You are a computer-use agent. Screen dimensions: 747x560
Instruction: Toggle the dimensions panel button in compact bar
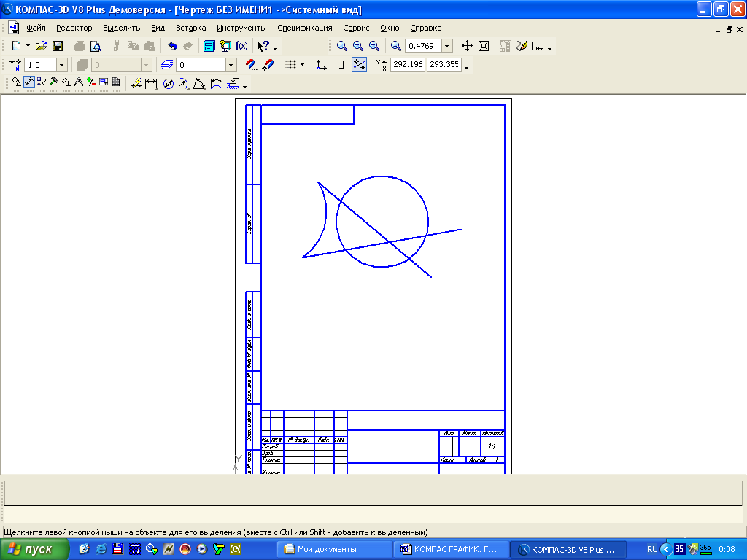pyautogui.click(x=29, y=83)
